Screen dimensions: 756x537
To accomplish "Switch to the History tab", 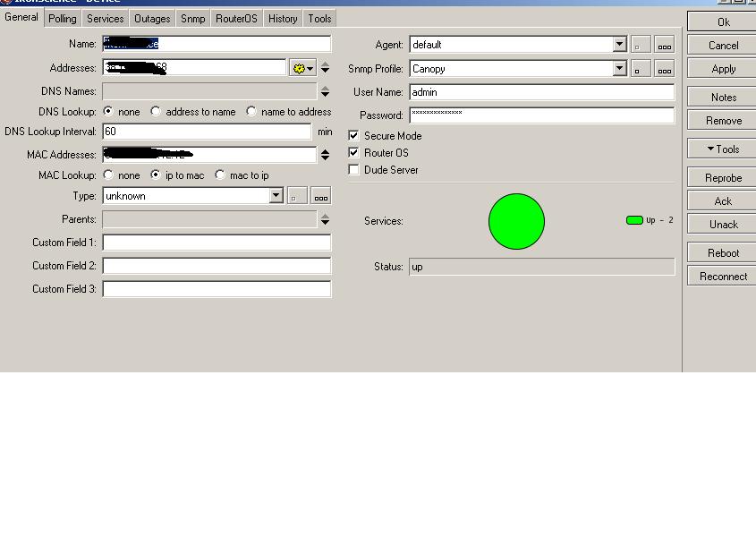I will pos(283,19).
